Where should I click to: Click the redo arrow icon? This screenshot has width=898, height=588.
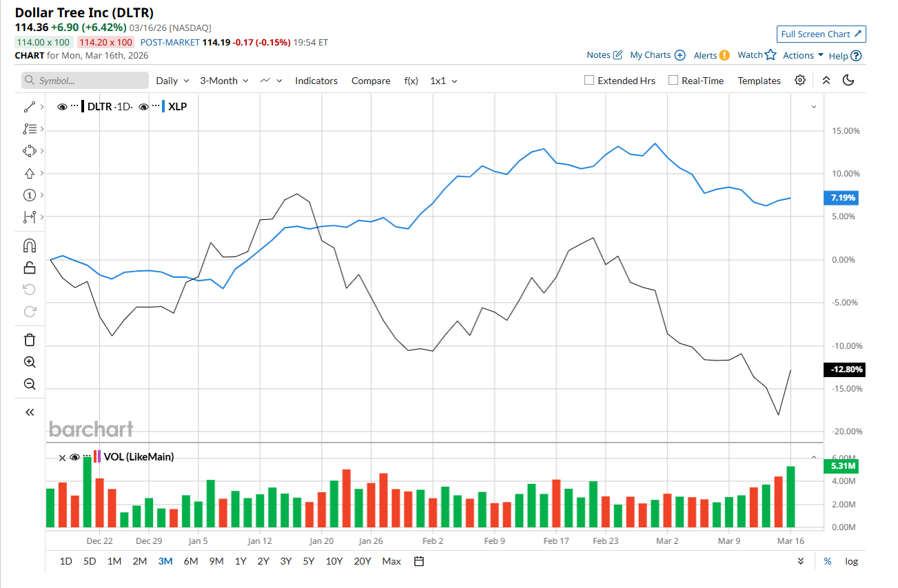[x=30, y=312]
